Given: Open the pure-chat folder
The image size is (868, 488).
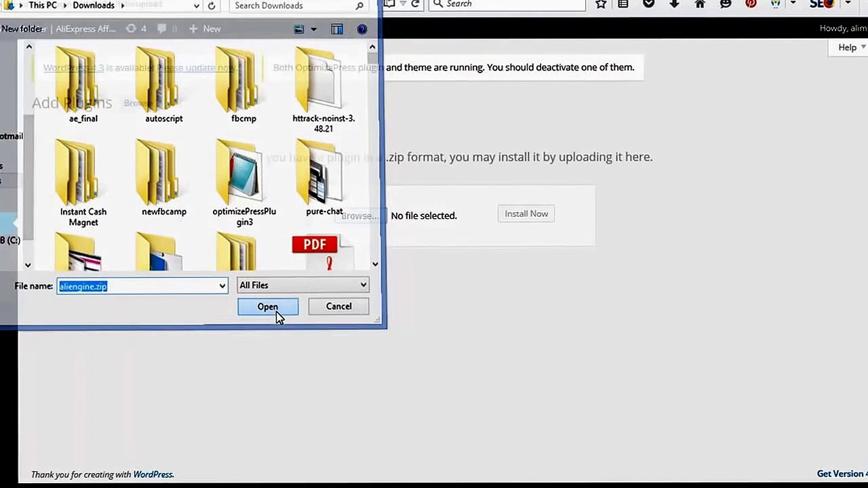Looking at the screenshot, I should (323, 178).
